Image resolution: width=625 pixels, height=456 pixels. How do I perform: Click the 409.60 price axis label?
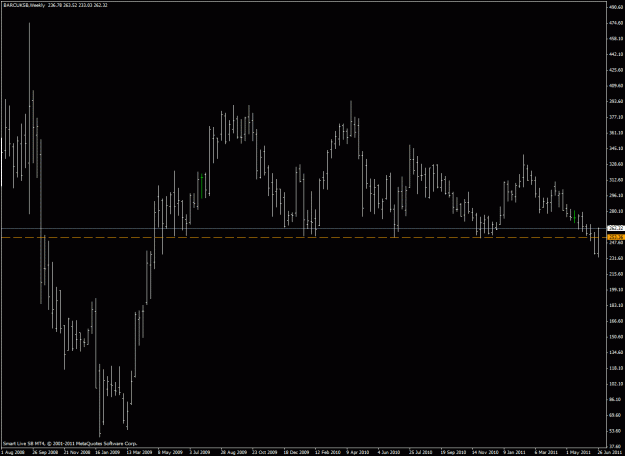616,85
